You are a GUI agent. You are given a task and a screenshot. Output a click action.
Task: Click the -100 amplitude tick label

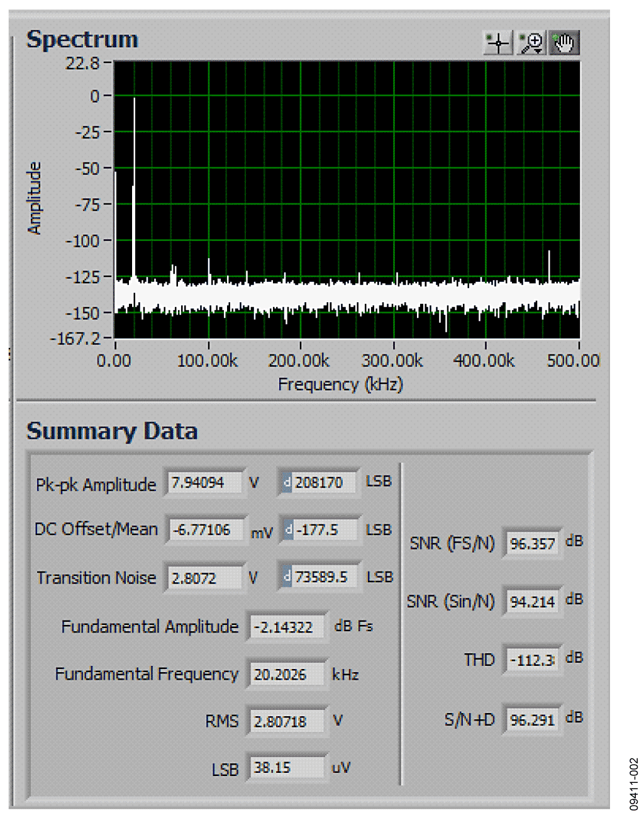tap(83, 241)
